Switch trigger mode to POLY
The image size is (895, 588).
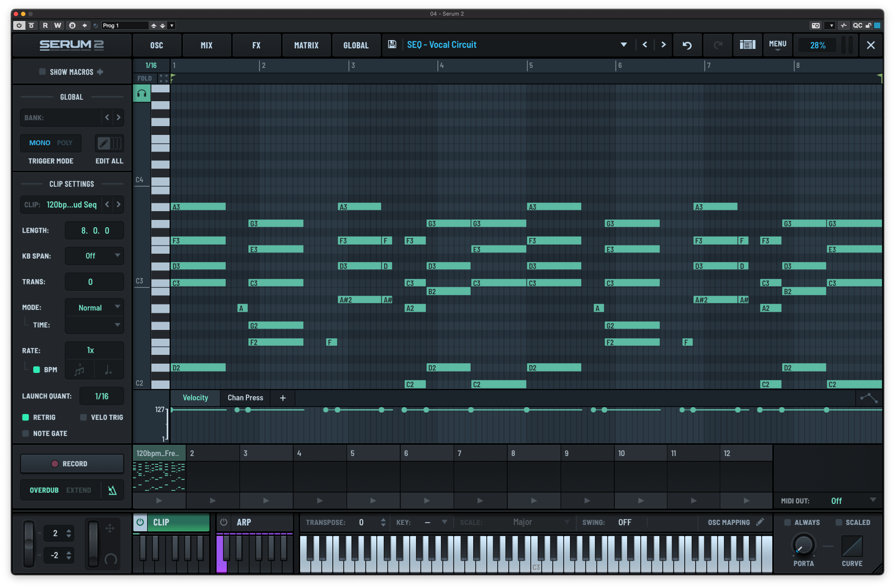click(x=64, y=143)
